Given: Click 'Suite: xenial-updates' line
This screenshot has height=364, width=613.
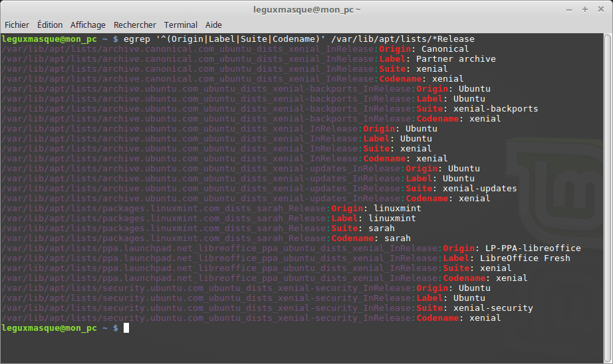Looking at the screenshot, I should (259, 189).
